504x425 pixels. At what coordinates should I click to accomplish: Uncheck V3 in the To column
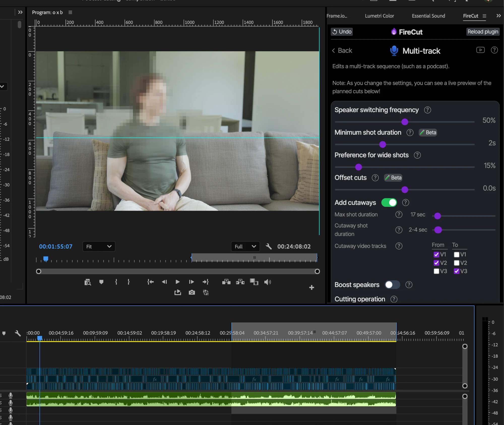pos(457,271)
